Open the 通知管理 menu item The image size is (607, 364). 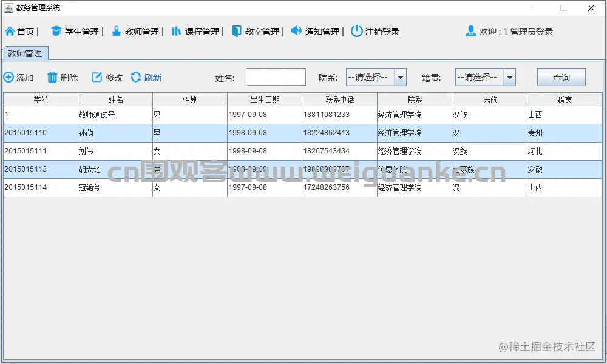[x=322, y=32]
